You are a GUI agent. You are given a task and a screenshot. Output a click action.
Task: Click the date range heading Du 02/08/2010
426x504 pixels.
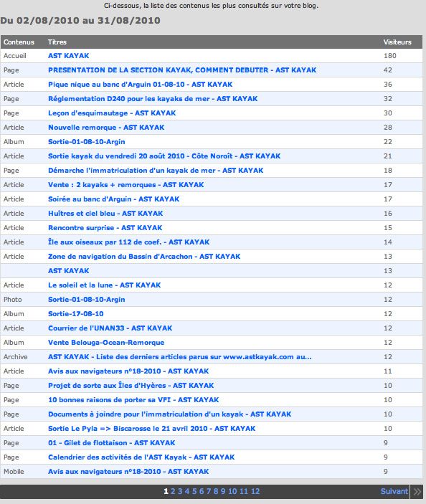80,21
